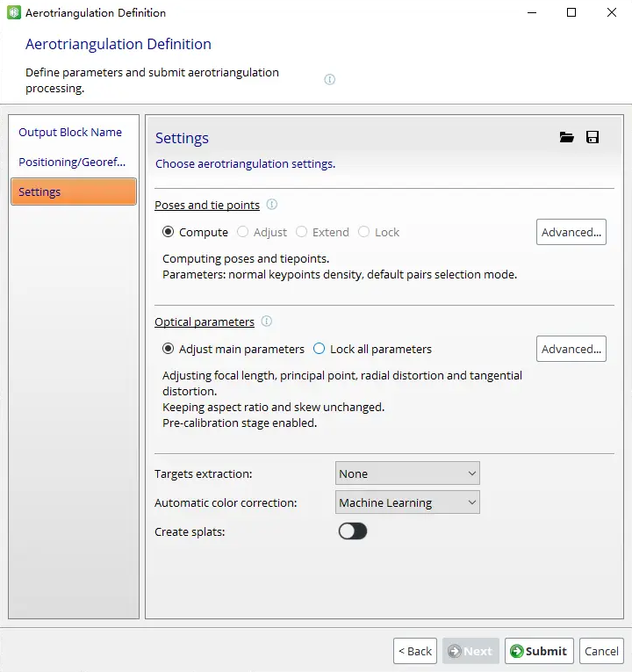Show info for Poses and tie points
Viewport: 632px width, 672px height.
point(272,205)
